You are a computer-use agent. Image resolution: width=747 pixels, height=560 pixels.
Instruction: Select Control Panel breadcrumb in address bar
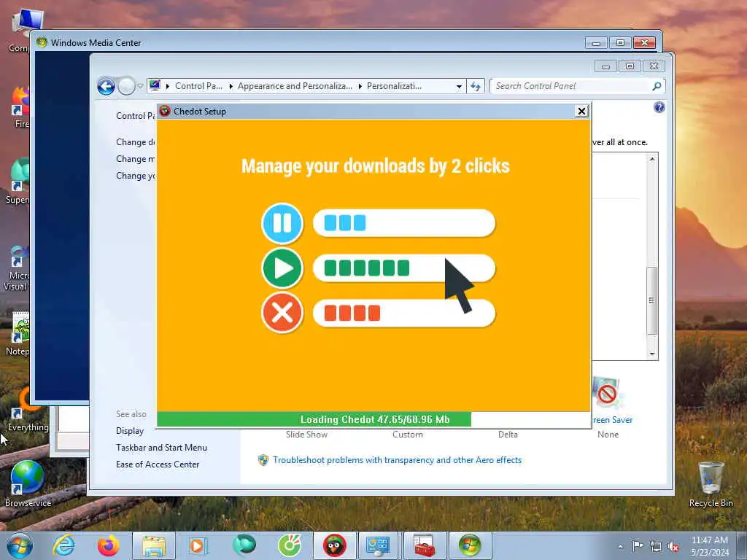pos(198,86)
